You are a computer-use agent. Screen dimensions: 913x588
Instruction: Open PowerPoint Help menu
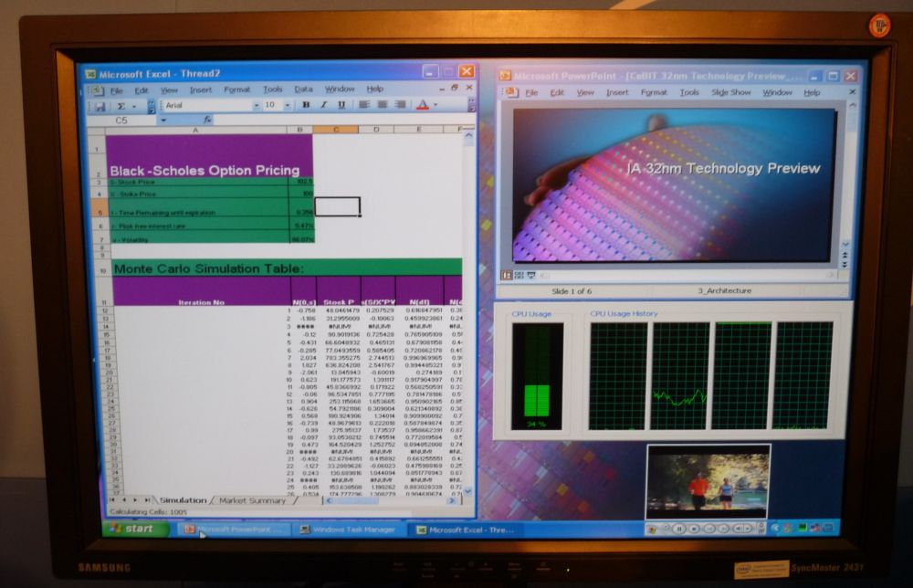click(x=812, y=92)
